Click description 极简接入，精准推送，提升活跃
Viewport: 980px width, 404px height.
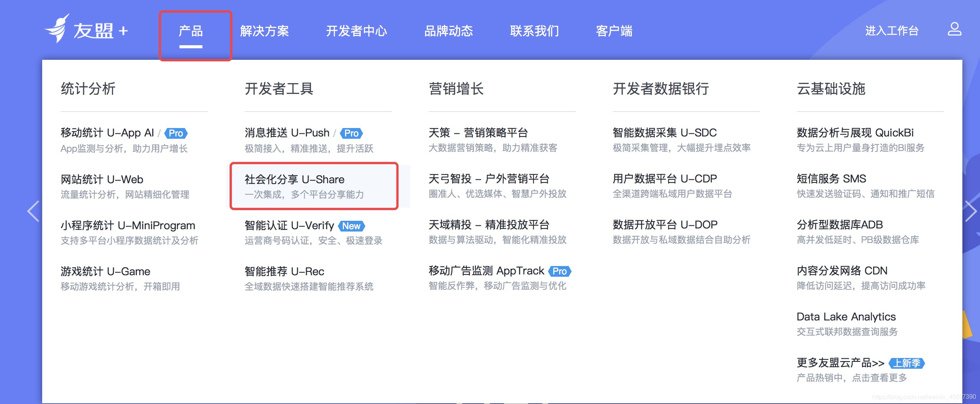[x=309, y=148]
